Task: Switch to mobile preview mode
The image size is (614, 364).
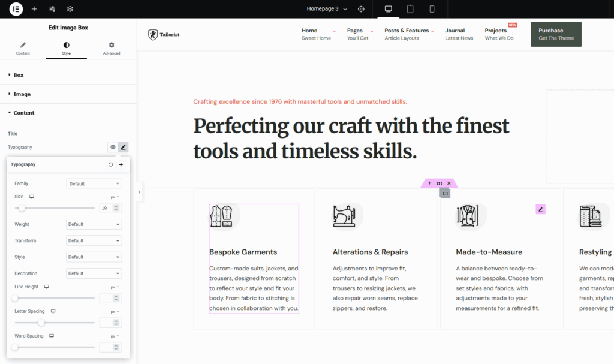Action: coord(432,9)
